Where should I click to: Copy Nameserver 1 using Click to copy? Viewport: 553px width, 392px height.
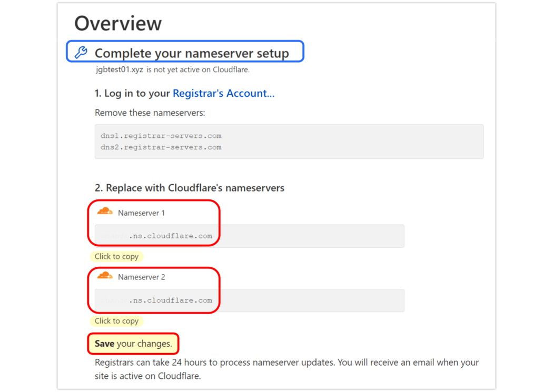click(116, 256)
